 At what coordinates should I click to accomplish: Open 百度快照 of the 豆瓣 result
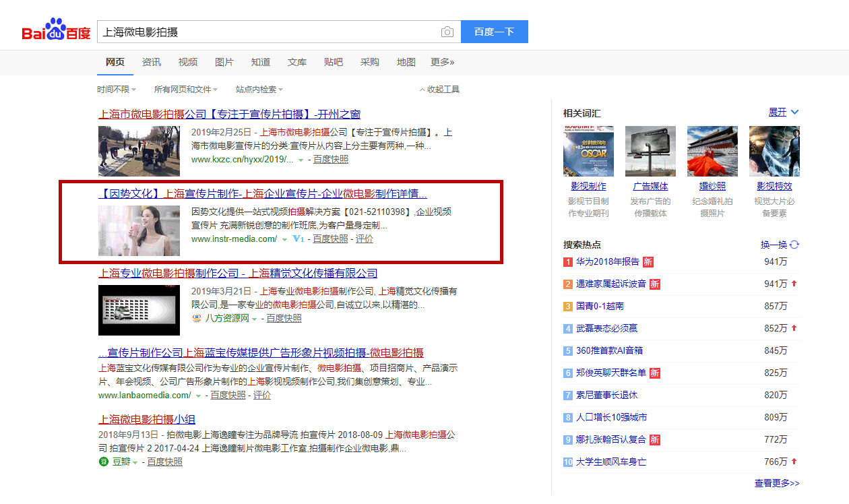point(165,462)
